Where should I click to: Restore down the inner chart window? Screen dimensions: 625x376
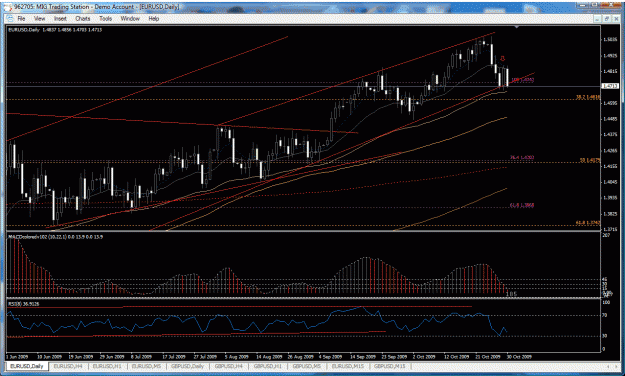click(x=606, y=19)
